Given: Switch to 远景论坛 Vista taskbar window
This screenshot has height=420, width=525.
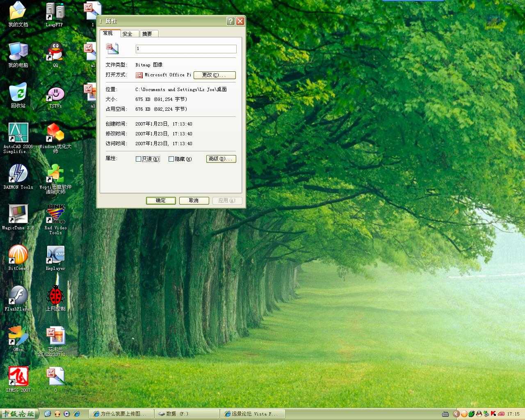Looking at the screenshot, I should click(x=253, y=414).
